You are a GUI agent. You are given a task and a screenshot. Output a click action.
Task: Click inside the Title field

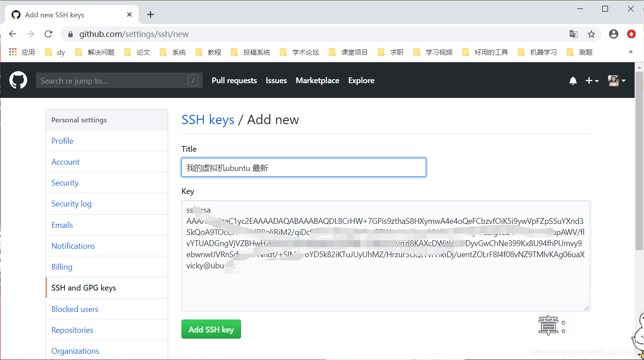pos(304,168)
